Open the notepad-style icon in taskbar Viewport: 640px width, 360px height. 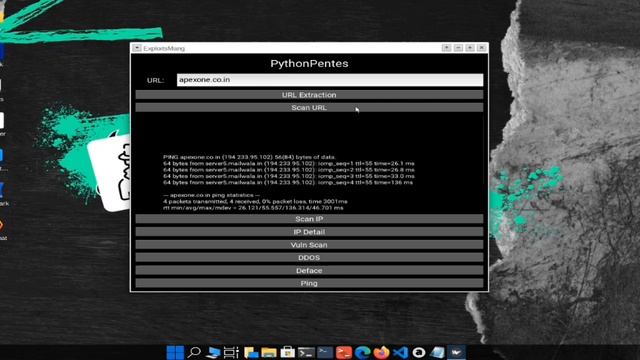pyautogui.click(x=437, y=352)
